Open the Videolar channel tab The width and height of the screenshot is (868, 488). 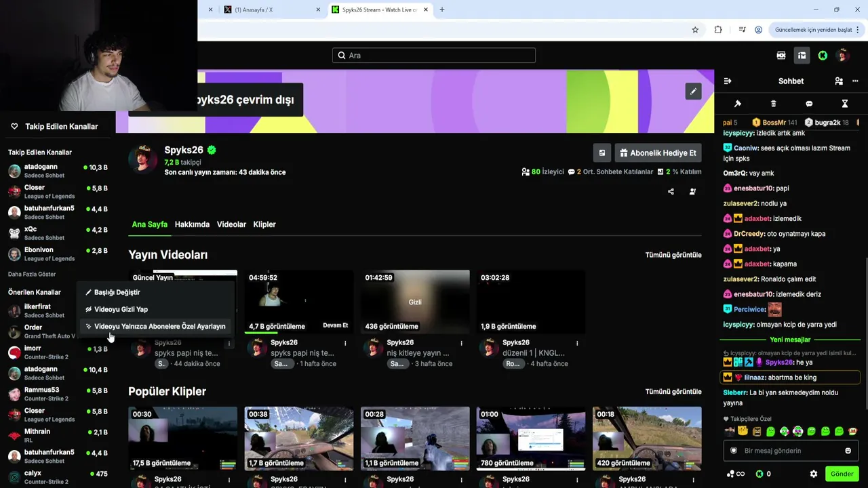[x=231, y=224]
